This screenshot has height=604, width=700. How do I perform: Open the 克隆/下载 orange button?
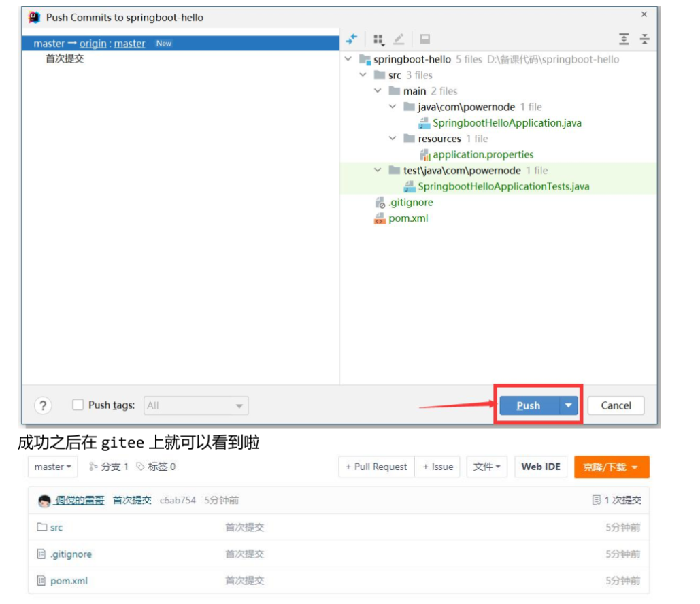point(612,467)
